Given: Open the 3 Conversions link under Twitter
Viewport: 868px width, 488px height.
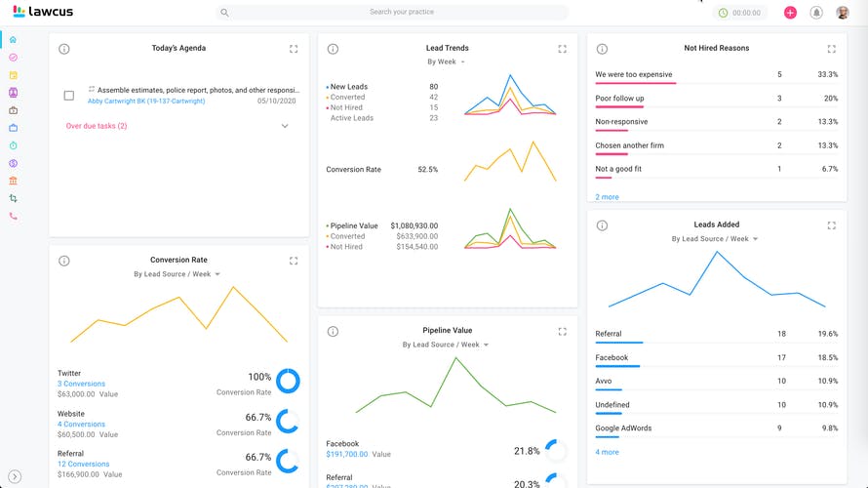Looking at the screenshot, I should click(x=81, y=384).
